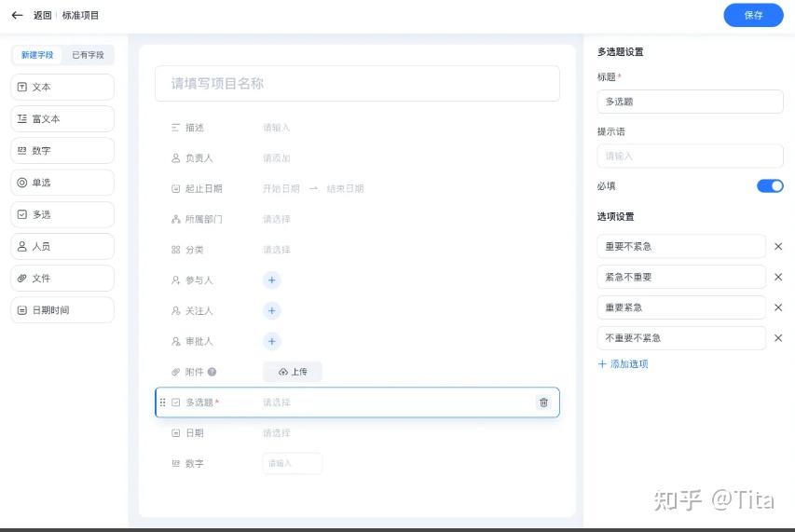Delete the 多选题 field with trash icon

[x=543, y=402]
